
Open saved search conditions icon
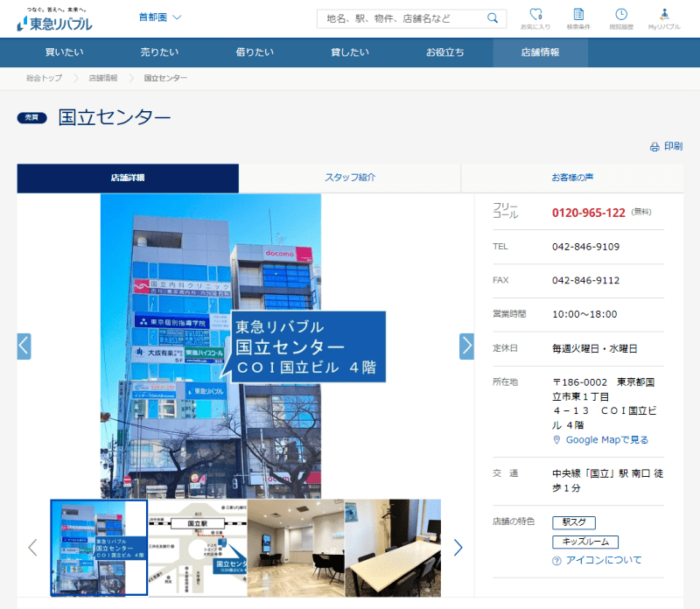coord(579,19)
